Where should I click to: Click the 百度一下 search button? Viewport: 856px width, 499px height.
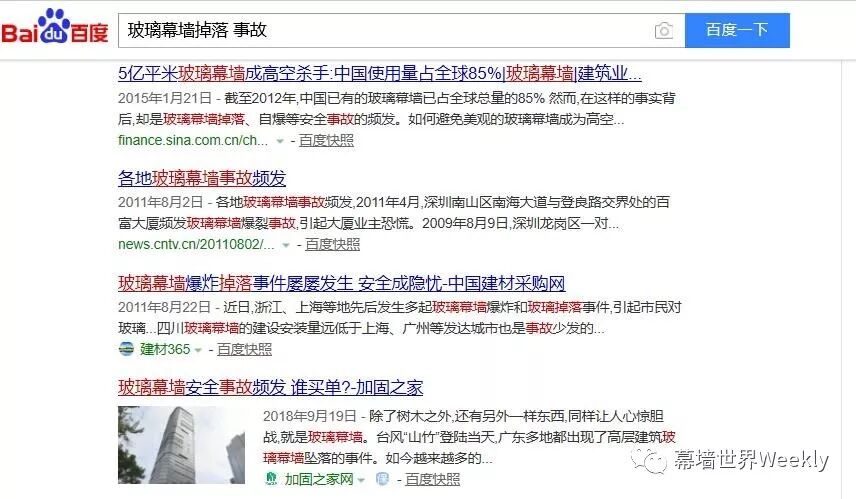pos(737,31)
